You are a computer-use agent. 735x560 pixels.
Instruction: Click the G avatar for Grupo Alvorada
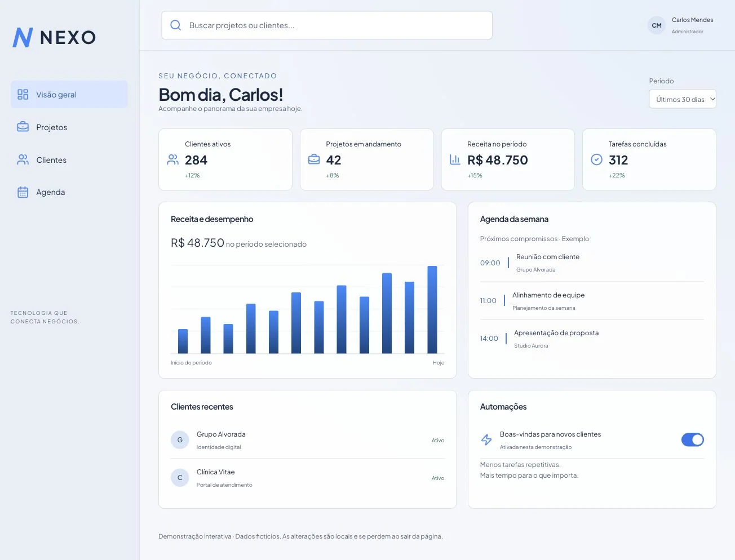pos(180,440)
